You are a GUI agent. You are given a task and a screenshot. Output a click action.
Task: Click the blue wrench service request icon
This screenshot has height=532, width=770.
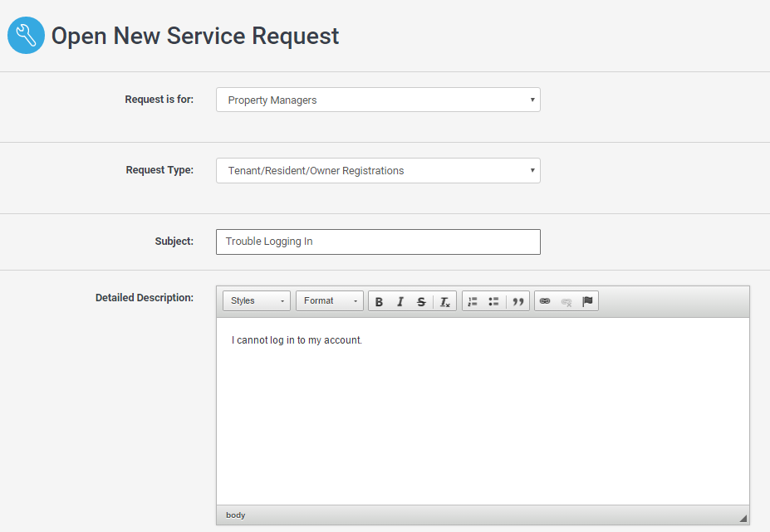coord(26,36)
